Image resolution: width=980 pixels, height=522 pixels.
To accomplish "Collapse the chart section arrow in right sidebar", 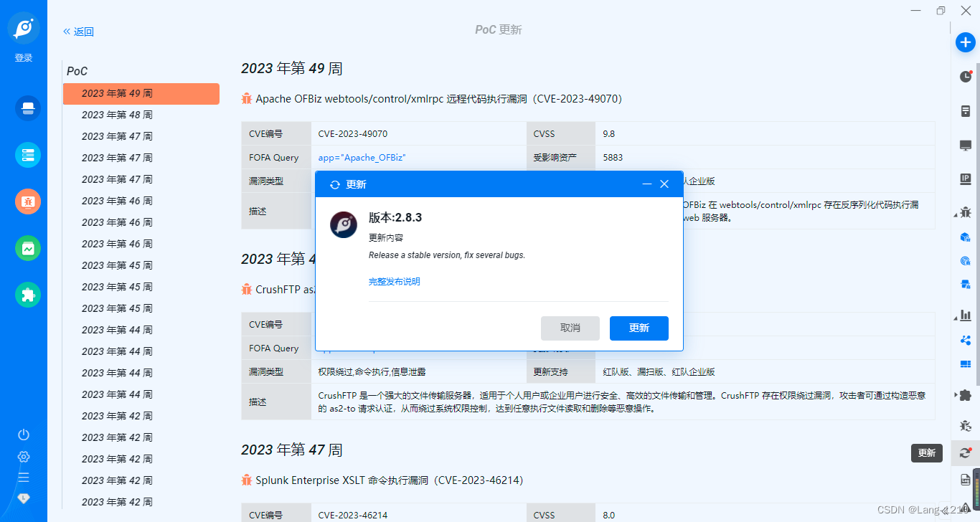I will point(956,318).
